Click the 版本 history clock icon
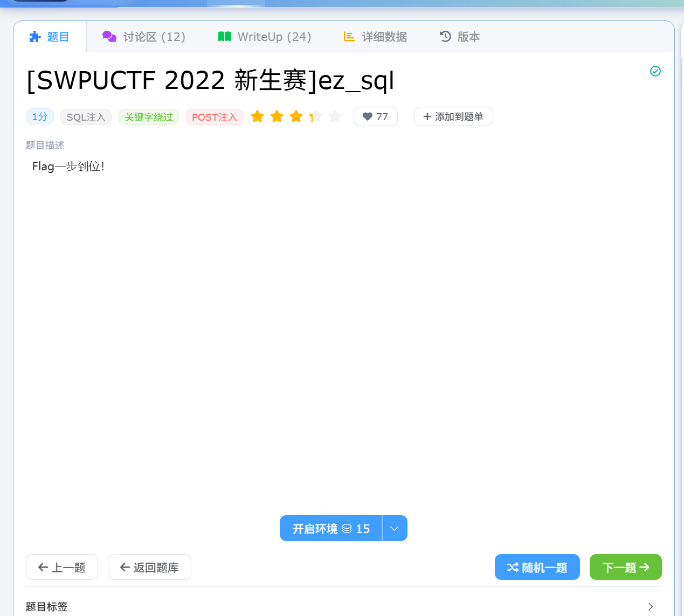The image size is (684, 616). 445,37
